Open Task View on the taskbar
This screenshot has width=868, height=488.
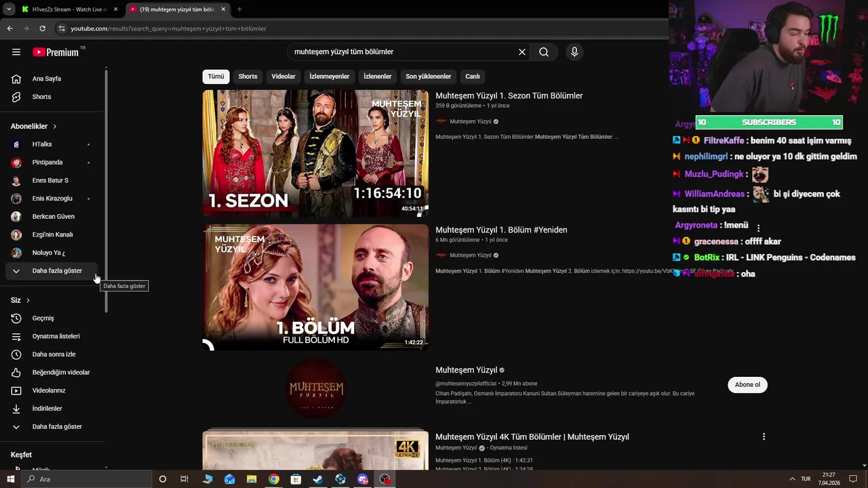click(184, 479)
